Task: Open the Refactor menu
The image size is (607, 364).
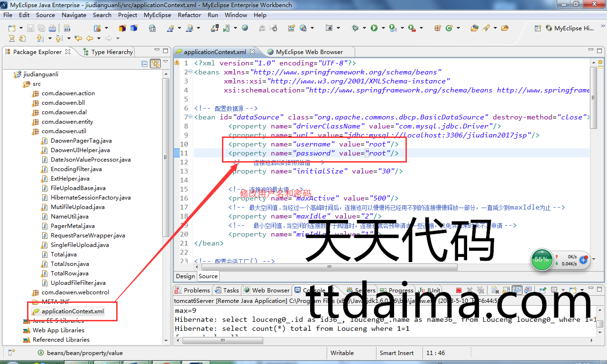Action: [x=189, y=15]
